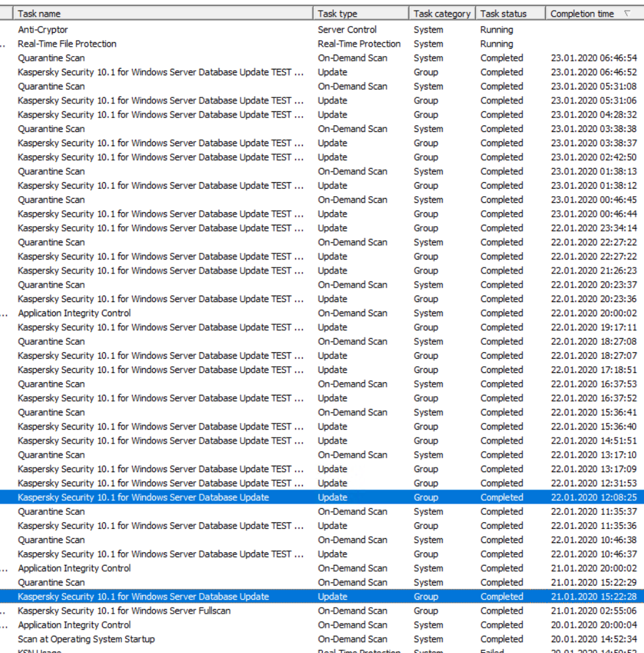This screenshot has width=644, height=653.
Task: Select Quarantine Scan completed 23.01.2020 01:38:13
Action: click(322, 171)
